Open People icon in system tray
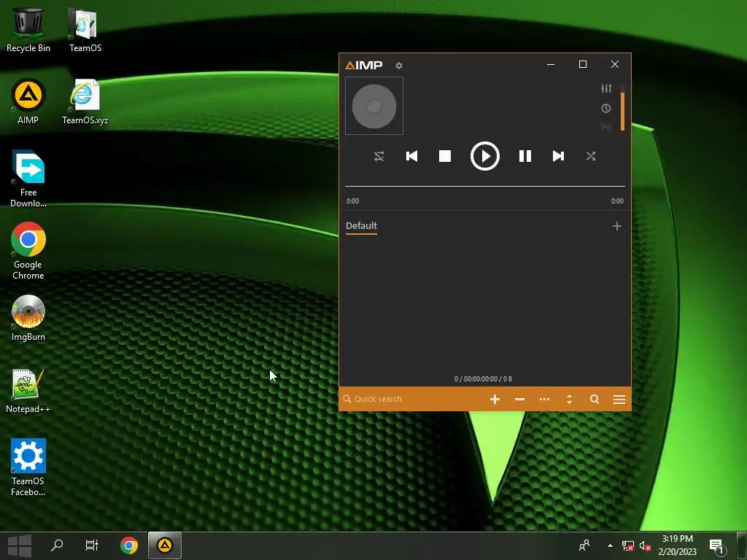747x560 pixels. click(584, 545)
